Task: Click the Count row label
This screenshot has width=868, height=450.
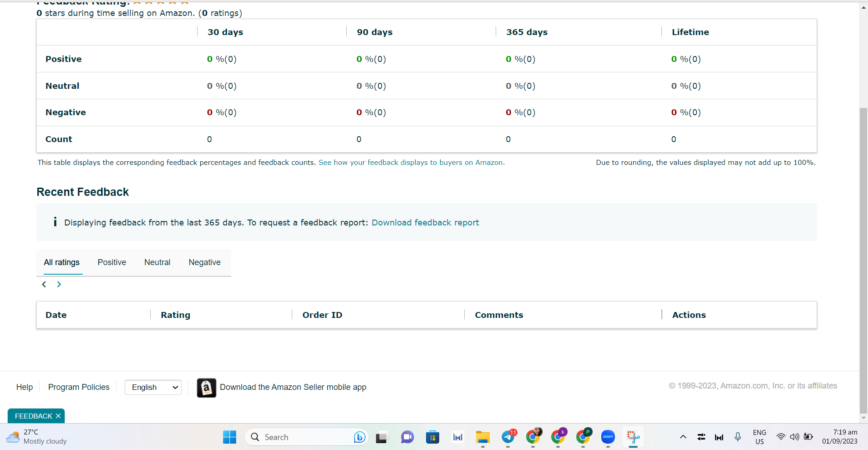Action: point(59,139)
